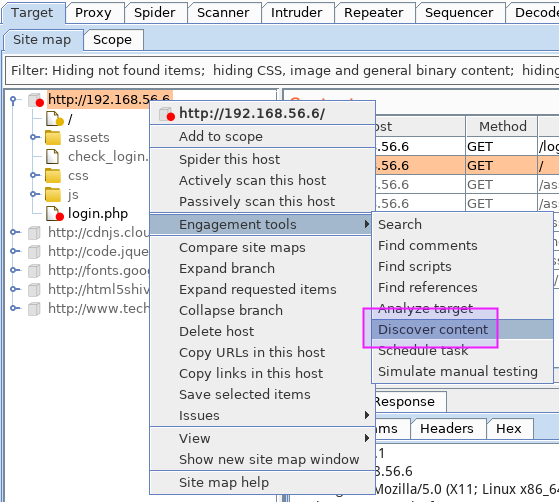Collapse the http://192.168.56.6 host node
This screenshot has width=559, height=502.
(14, 99)
